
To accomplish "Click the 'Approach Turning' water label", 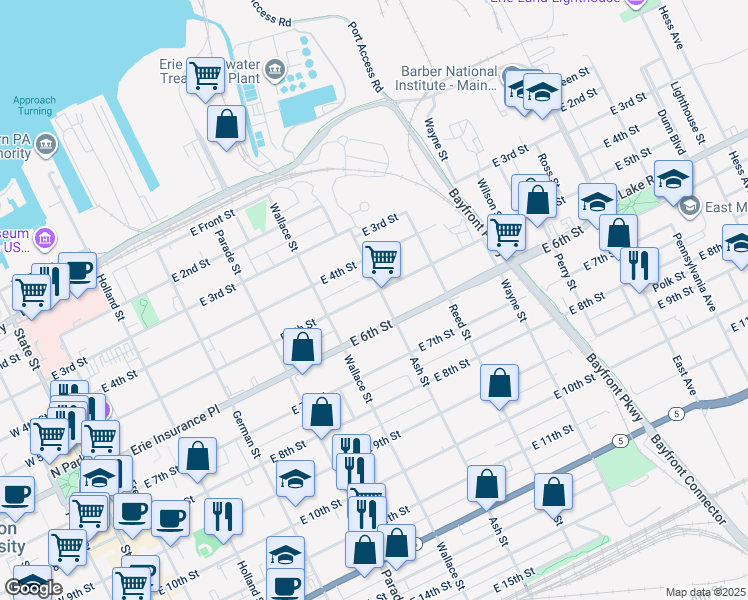I will click(34, 105).
